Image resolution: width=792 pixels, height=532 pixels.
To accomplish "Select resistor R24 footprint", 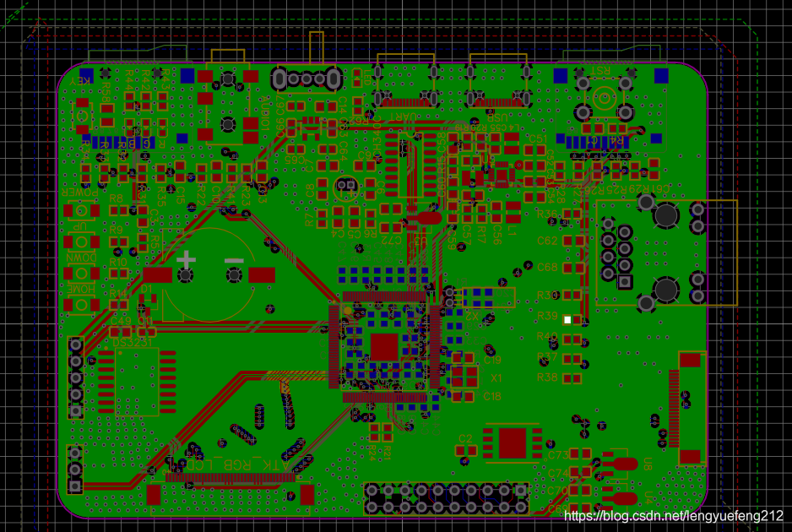I will click(374, 433).
